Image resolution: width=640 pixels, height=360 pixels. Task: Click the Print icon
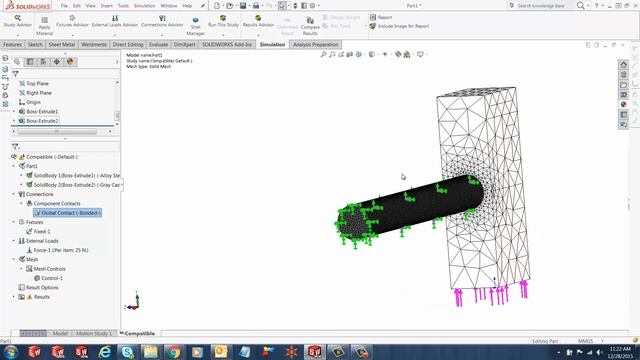click(256, 6)
